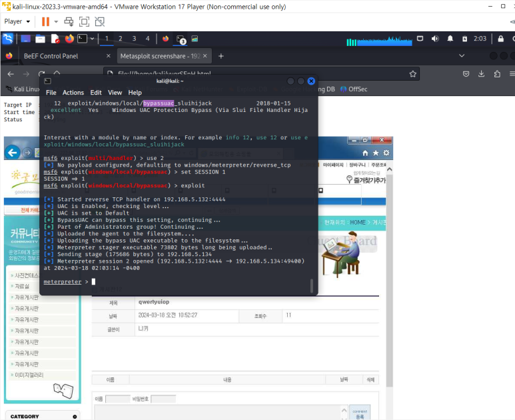
Task: Click the terminal scrollbar handle
Action: coord(312,285)
